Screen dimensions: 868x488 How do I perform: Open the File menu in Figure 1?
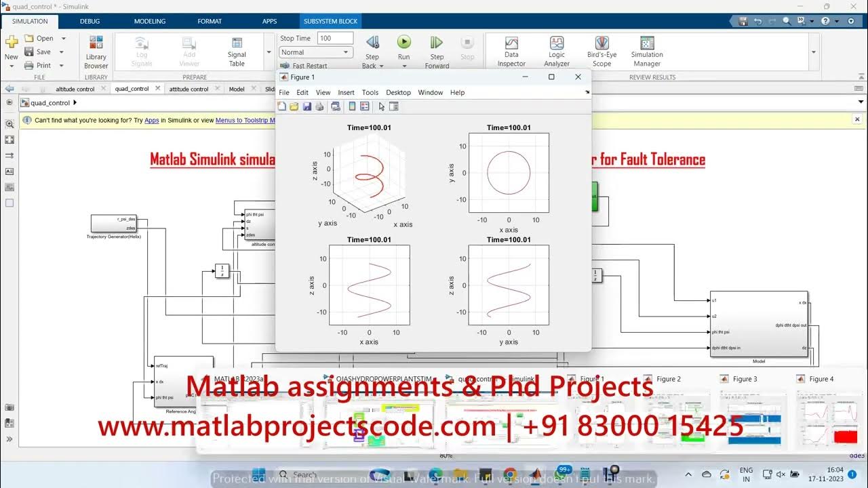pyautogui.click(x=284, y=92)
